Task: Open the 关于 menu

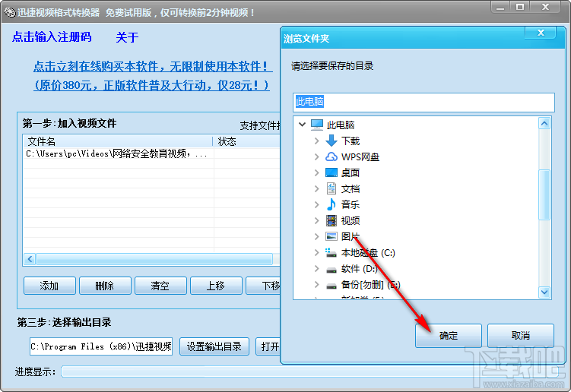Action: pos(127,37)
